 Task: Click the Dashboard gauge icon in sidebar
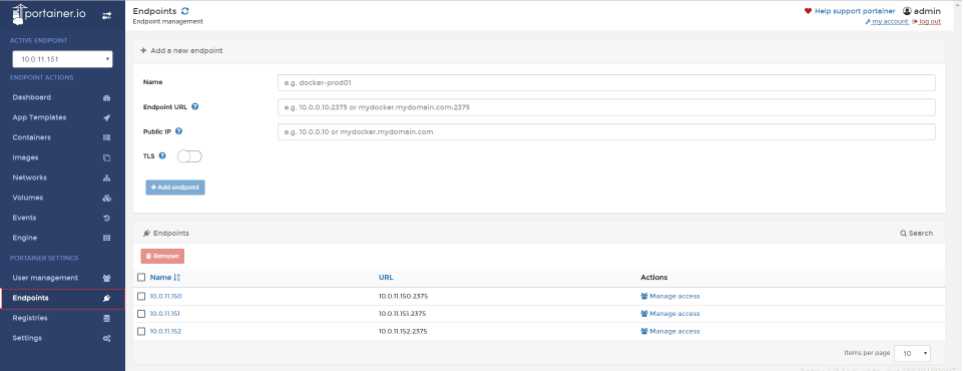pos(106,98)
